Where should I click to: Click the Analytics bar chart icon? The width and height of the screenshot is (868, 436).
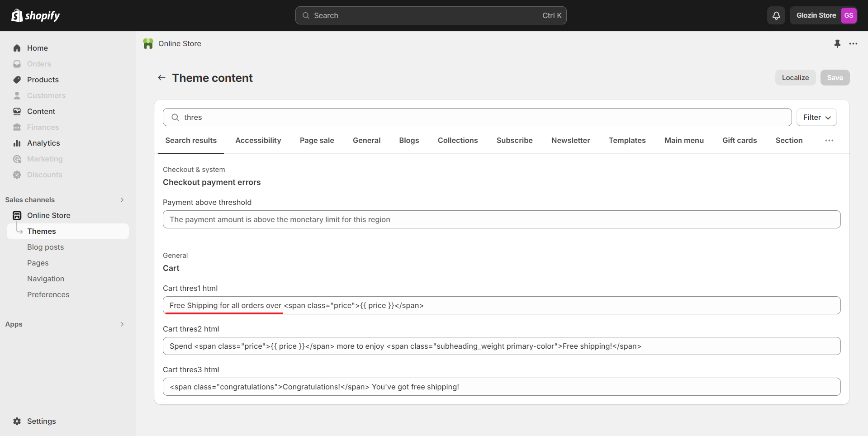coord(17,143)
